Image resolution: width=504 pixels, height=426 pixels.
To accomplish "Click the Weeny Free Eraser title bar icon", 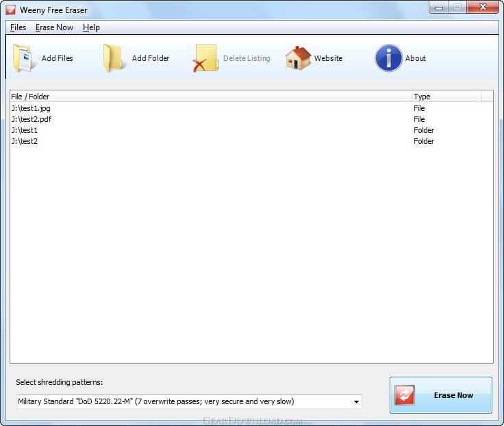I will coord(10,10).
